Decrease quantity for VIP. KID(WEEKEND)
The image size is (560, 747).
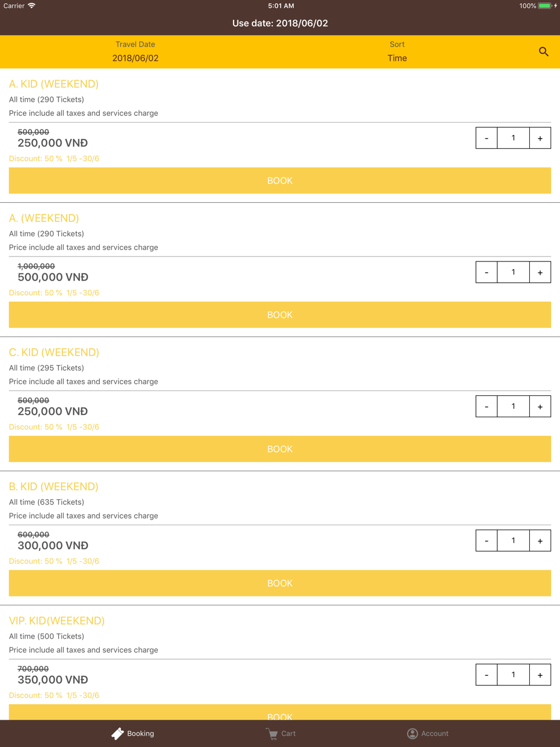pos(487,675)
